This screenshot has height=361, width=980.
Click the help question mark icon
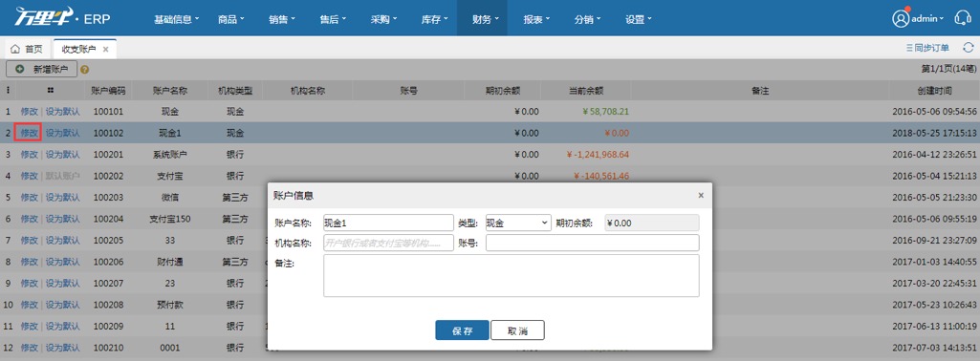[85, 70]
